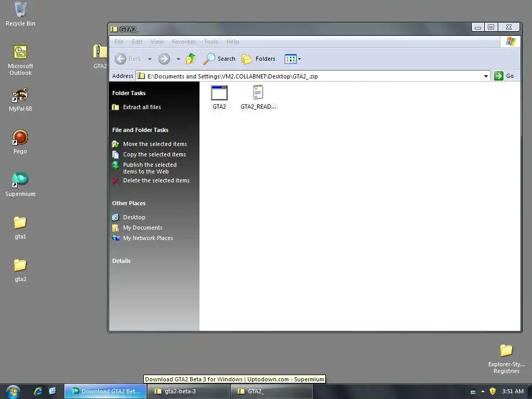Select the Pego desktop shortcut

20,141
